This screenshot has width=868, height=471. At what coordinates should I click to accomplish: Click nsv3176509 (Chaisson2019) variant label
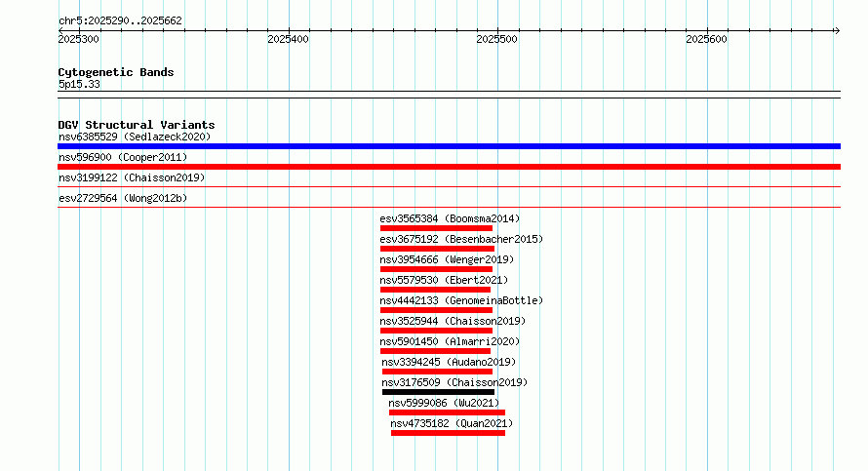pyautogui.click(x=454, y=382)
